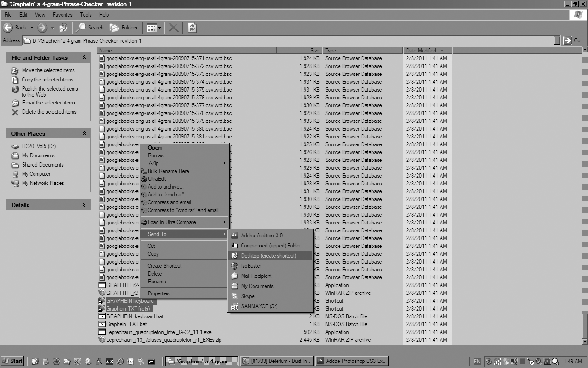Open the File menu
Viewport: 588px width, 368px height.
[8, 15]
